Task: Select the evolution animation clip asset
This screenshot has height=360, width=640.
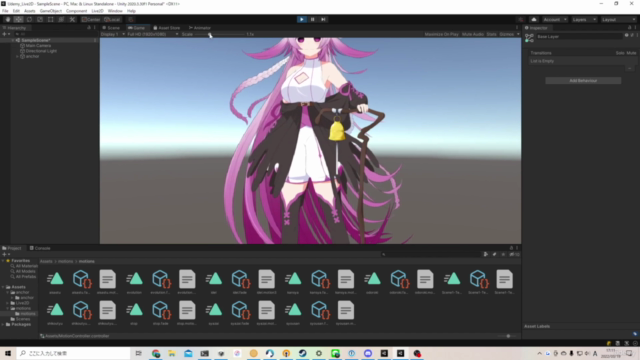Action: (x=134, y=282)
